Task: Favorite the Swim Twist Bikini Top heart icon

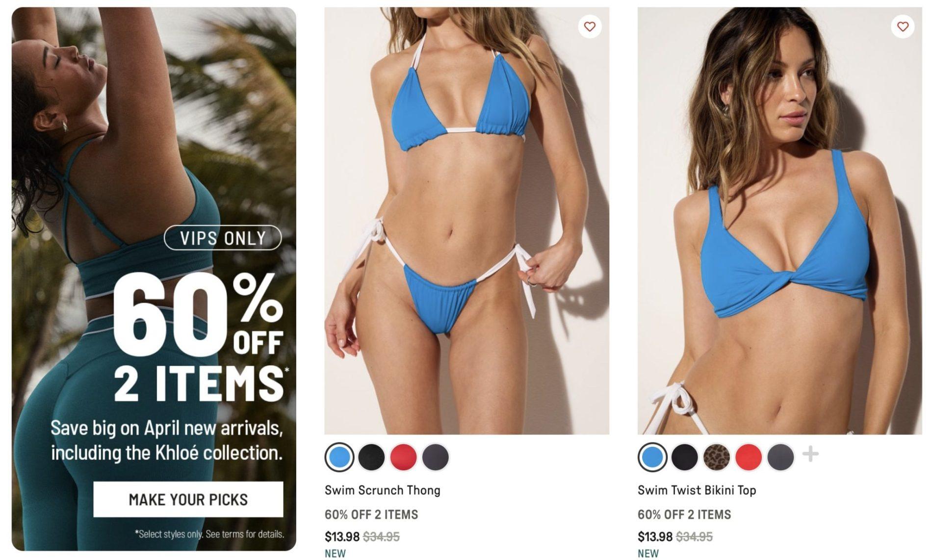Action: [x=903, y=26]
